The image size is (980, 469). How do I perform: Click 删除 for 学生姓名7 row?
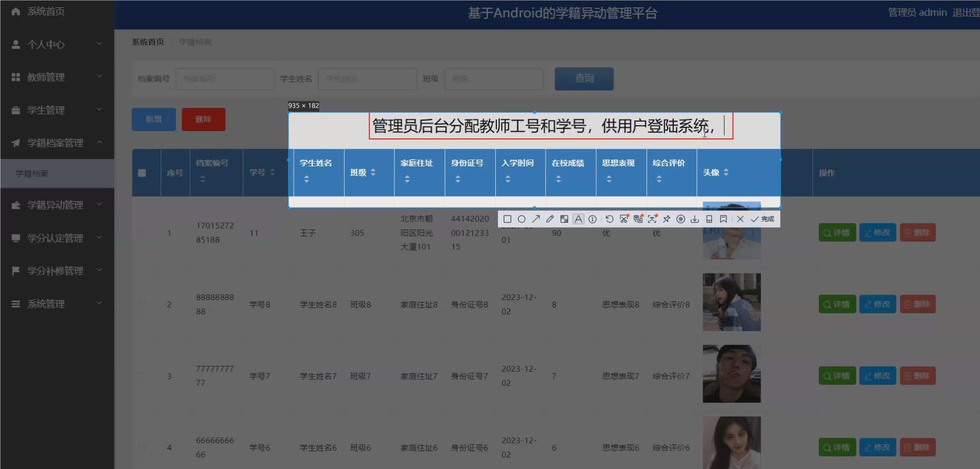point(918,376)
